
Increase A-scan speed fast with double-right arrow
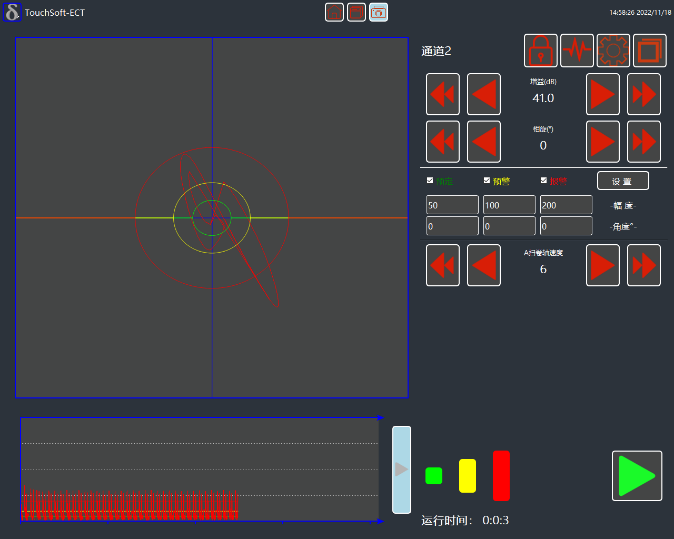(644, 265)
